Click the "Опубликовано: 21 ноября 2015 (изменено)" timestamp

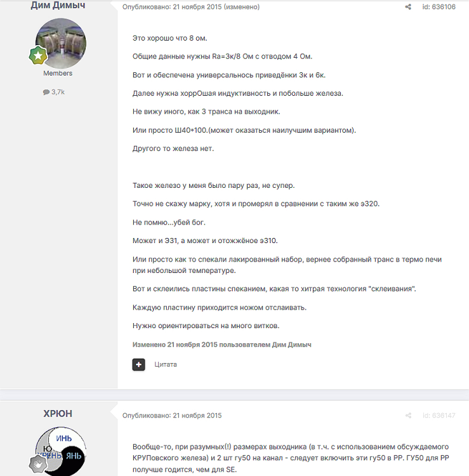pyautogui.click(x=191, y=7)
